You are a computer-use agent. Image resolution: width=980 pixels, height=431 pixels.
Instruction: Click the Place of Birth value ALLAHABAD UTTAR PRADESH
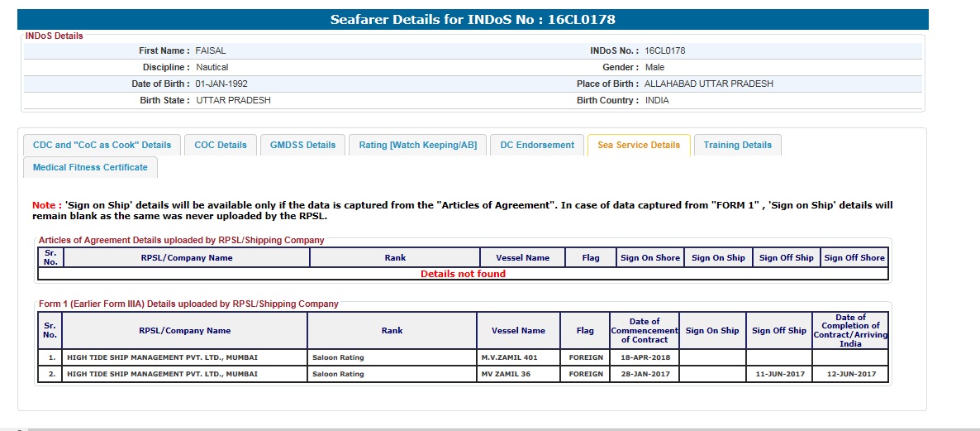pos(708,84)
